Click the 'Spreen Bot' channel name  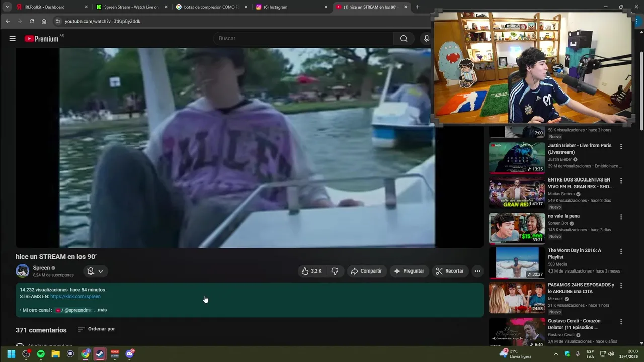pyautogui.click(x=557, y=223)
